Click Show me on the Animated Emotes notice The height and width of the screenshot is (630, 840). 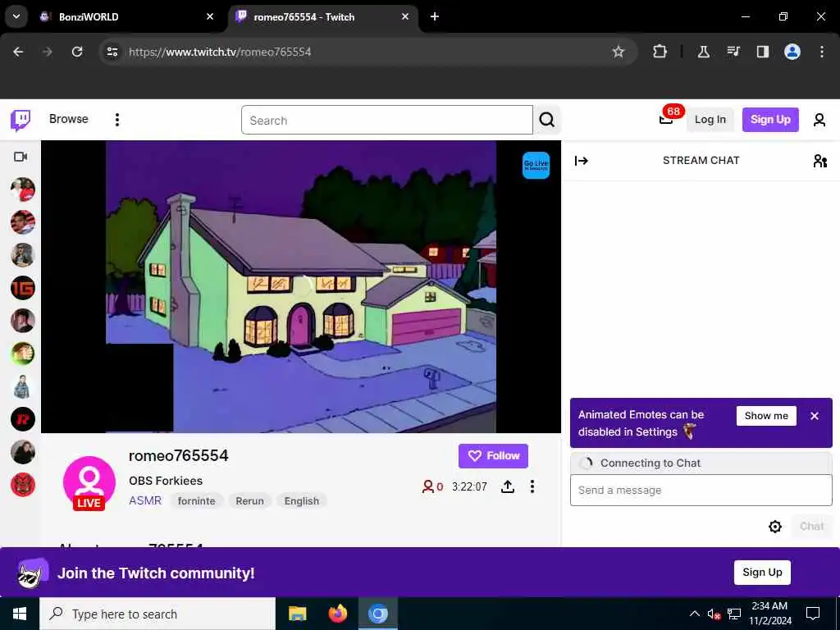point(766,416)
